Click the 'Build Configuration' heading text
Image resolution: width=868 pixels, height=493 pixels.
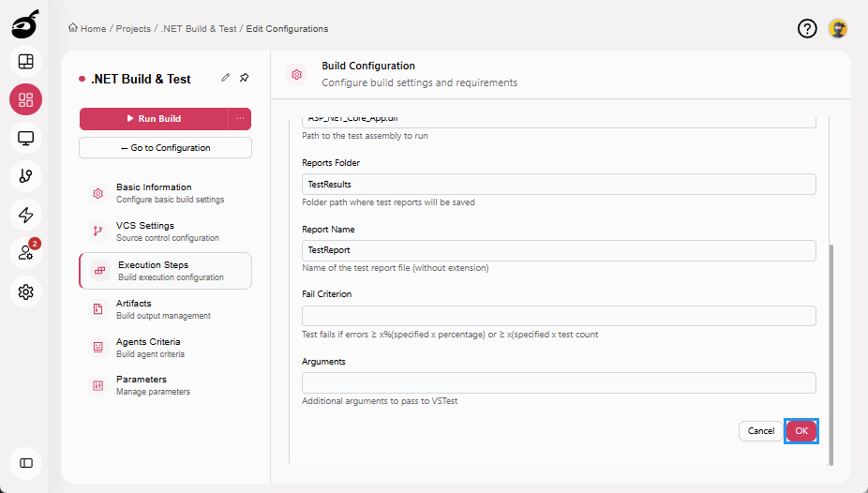pyautogui.click(x=368, y=66)
